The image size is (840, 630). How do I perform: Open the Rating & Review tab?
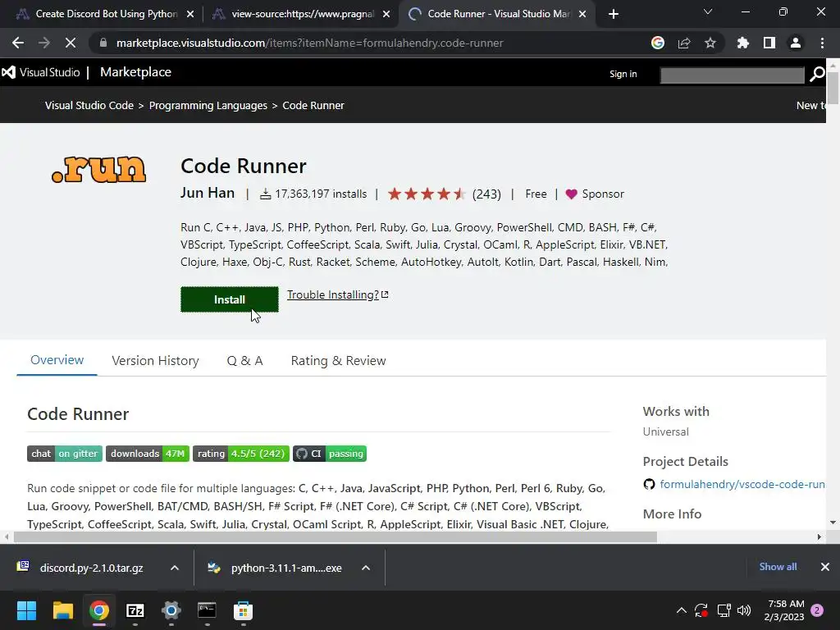coord(338,361)
